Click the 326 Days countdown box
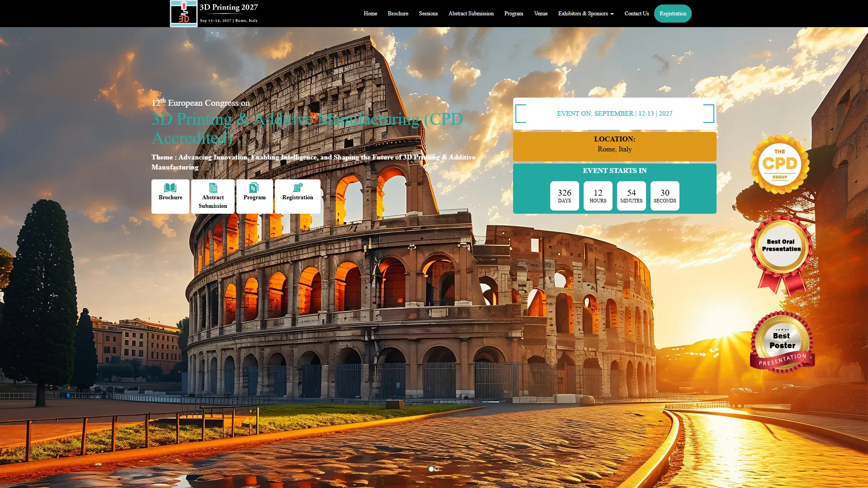Screen dimensions: 868x488 pos(565,196)
